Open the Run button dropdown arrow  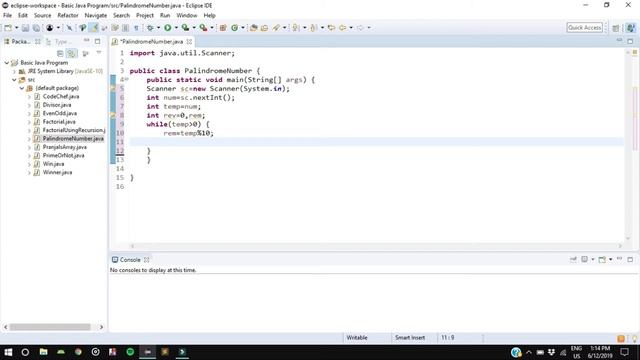[x=176, y=28]
